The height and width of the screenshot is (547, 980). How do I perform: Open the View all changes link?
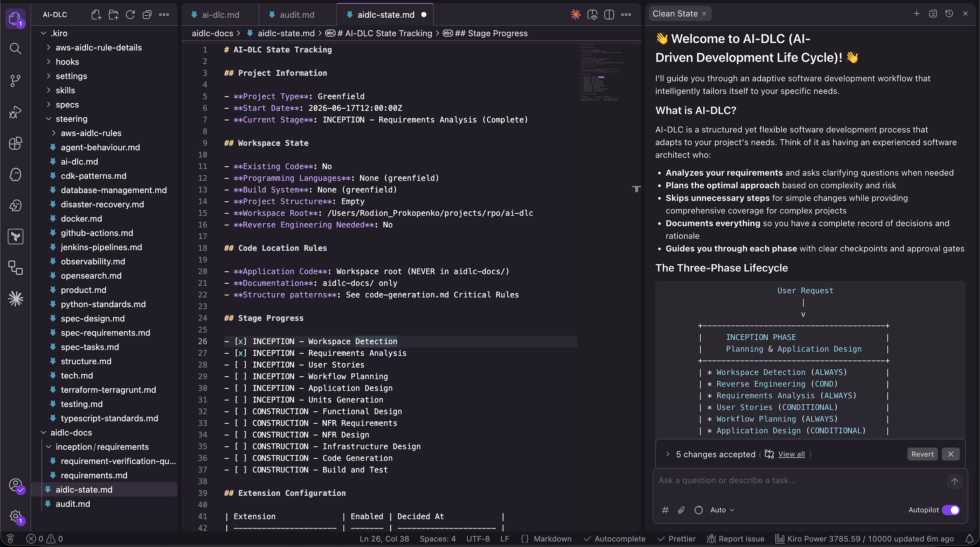[x=791, y=454]
